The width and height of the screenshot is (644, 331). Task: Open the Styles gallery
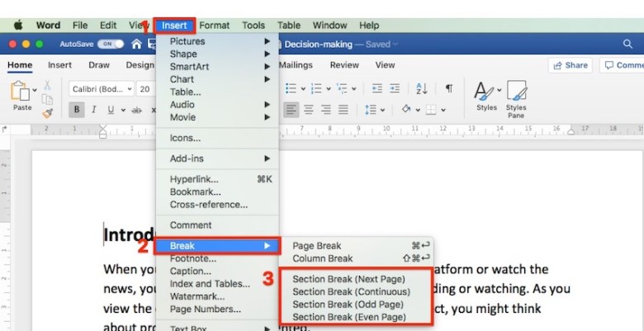(x=487, y=96)
